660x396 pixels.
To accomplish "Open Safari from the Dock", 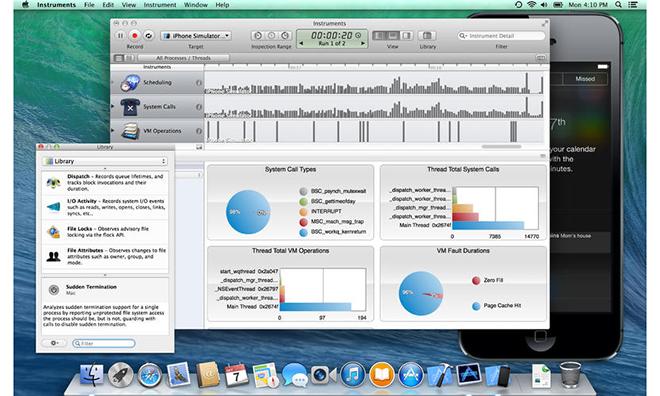I will click(149, 375).
